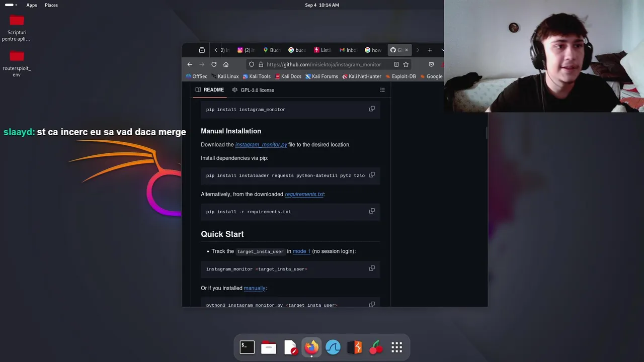
Task: Open the Pocket save icon in toolbar
Action: (x=431, y=64)
